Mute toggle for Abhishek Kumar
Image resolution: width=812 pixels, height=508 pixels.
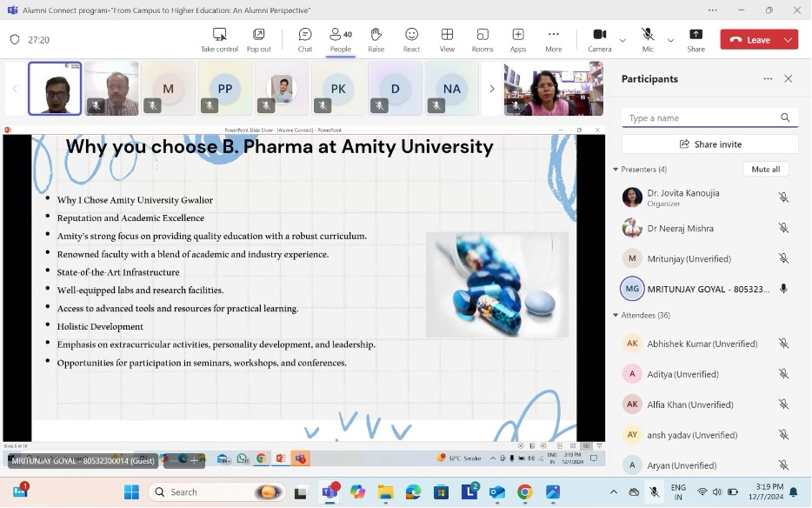[x=783, y=343]
